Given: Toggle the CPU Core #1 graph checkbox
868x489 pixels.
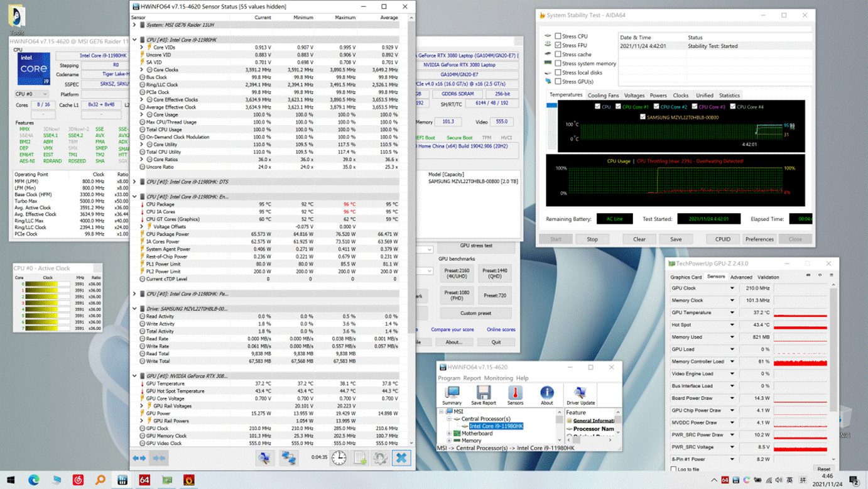Looking at the screenshot, I should (x=619, y=107).
